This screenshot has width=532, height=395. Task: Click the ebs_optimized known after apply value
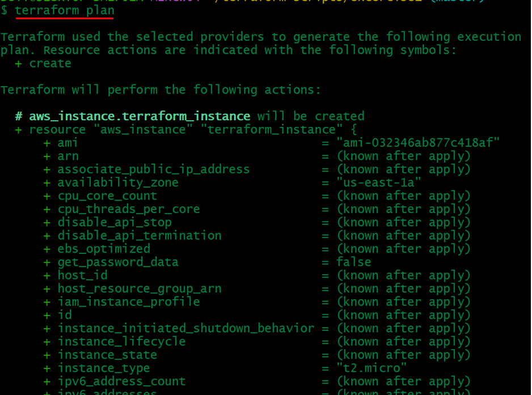click(x=403, y=249)
